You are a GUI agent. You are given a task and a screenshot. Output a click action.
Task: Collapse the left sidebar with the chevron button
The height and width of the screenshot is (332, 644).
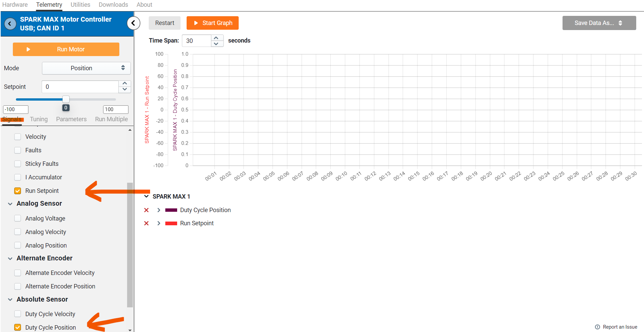pyautogui.click(x=134, y=23)
